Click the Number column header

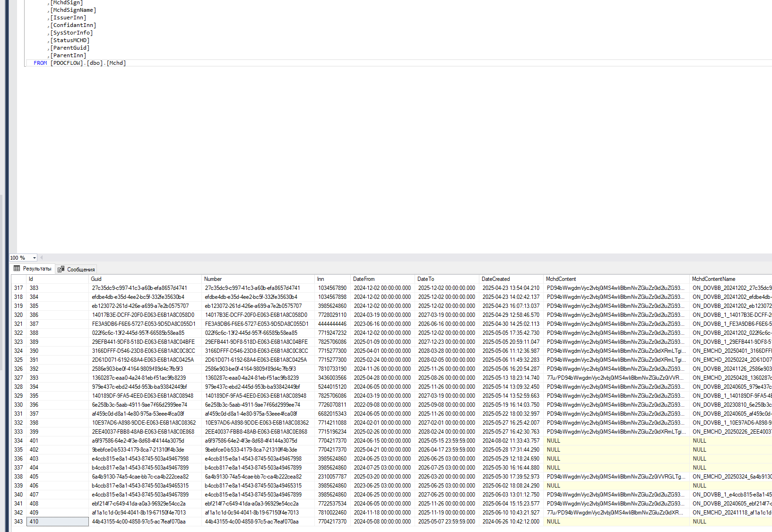click(x=259, y=279)
